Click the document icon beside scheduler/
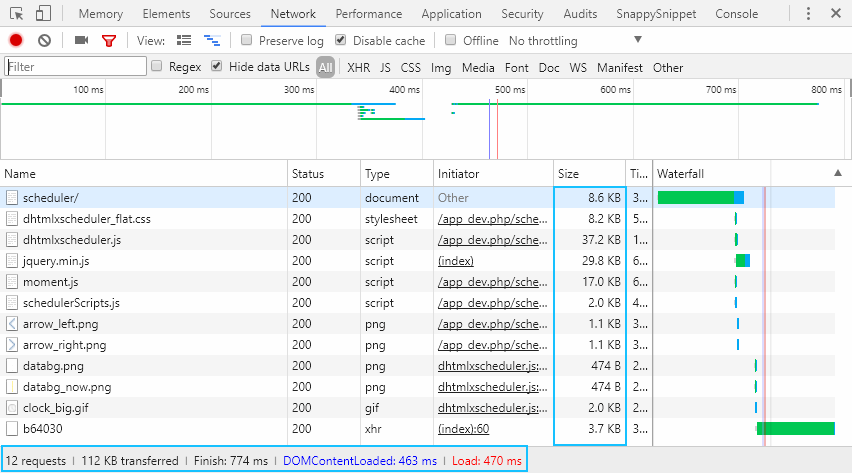The width and height of the screenshot is (852, 473). [12, 198]
